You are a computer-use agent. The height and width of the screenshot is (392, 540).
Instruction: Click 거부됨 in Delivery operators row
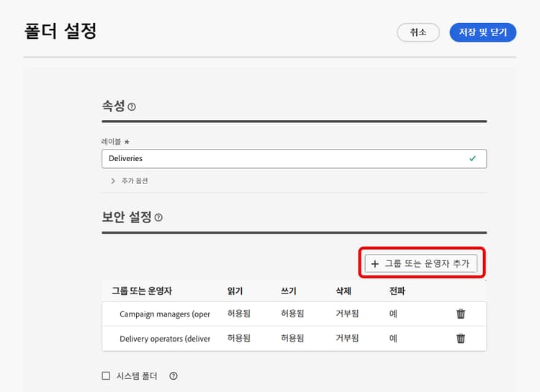click(x=347, y=338)
